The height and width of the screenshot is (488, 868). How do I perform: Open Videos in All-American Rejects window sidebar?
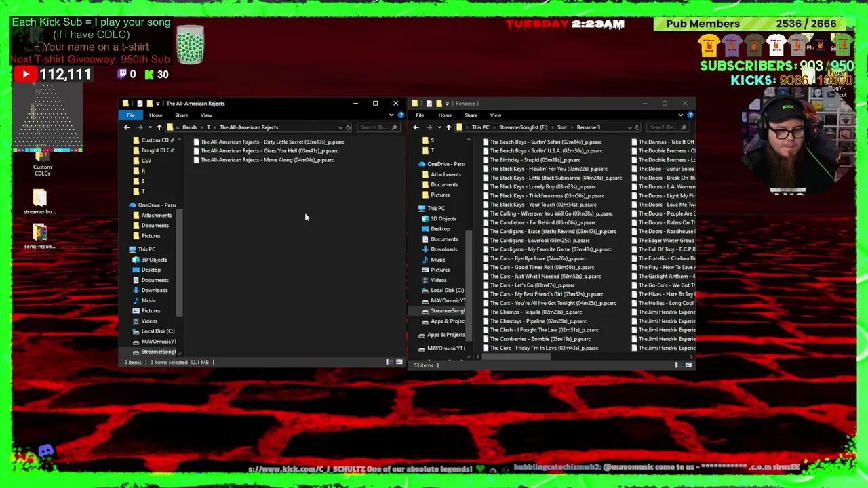[x=149, y=321]
